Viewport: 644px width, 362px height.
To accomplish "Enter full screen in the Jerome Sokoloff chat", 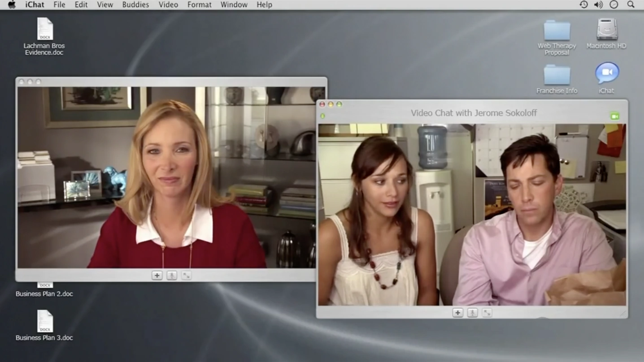I will click(x=487, y=313).
